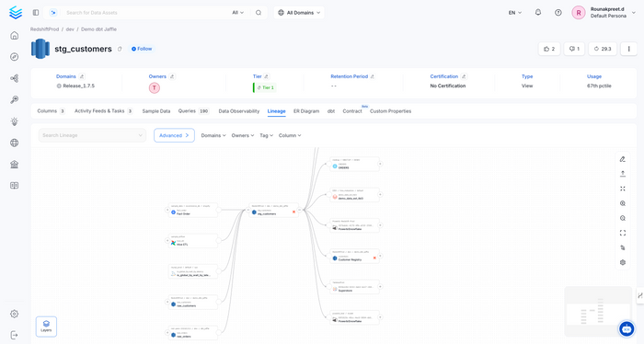Click the global search magnifier icon
644x344 pixels.
tap(259, 13)
